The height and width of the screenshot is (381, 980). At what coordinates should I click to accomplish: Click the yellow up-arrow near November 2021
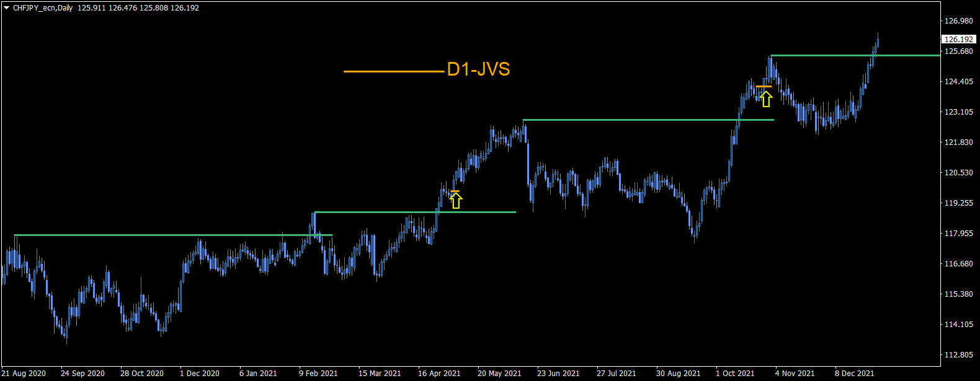[766, 99]
